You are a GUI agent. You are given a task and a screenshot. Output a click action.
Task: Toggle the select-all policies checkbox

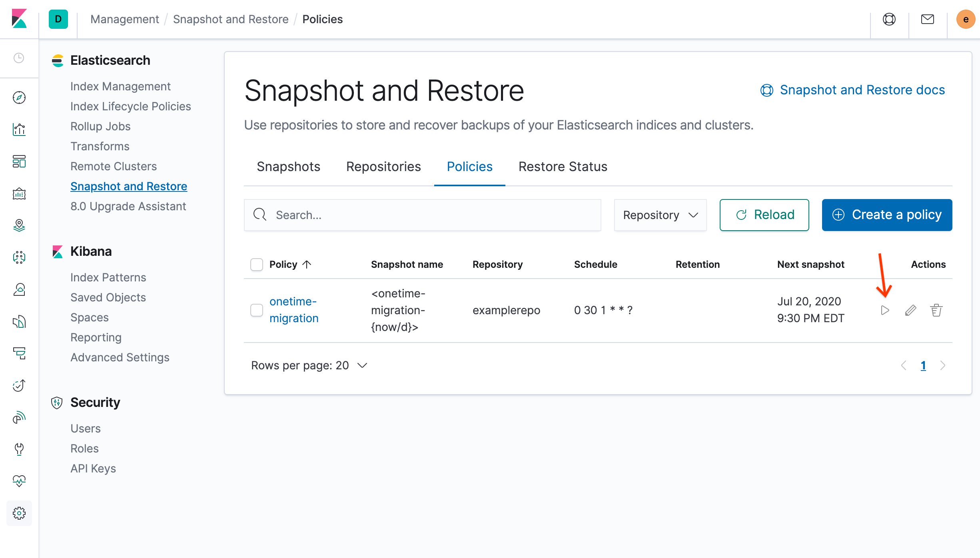(x=256, y=264)
